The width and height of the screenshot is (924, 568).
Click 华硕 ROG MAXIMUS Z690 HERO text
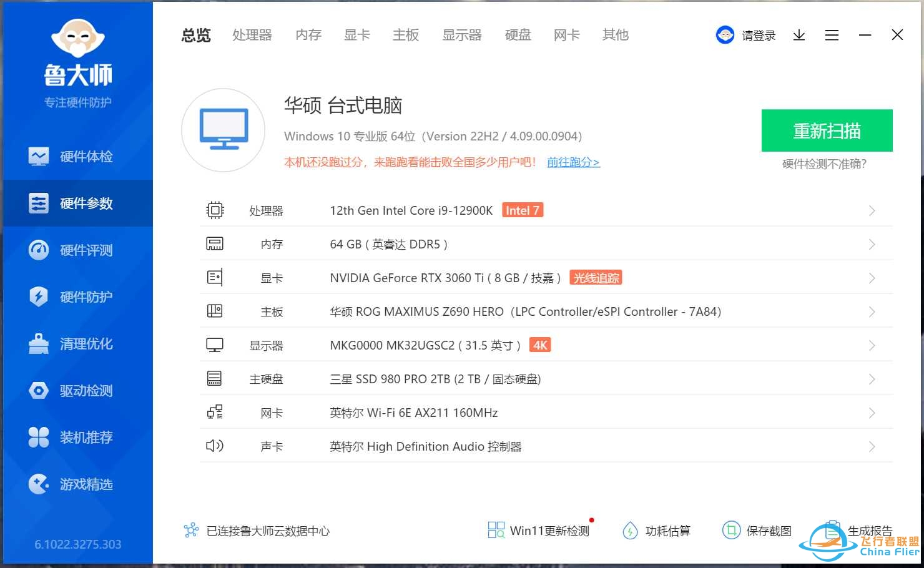coord(416,312)
